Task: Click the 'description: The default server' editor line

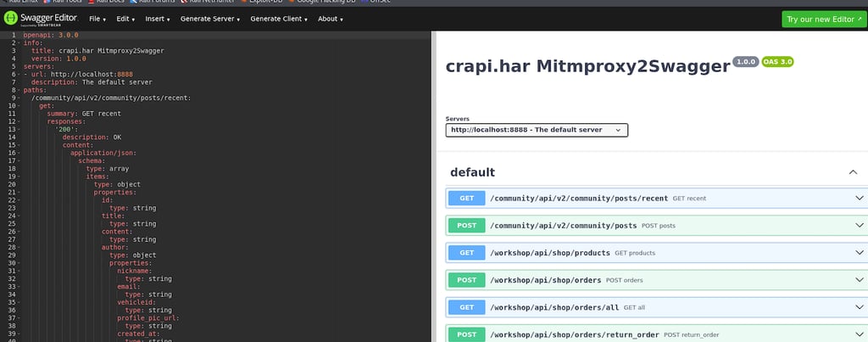Action: pos(92,82)
